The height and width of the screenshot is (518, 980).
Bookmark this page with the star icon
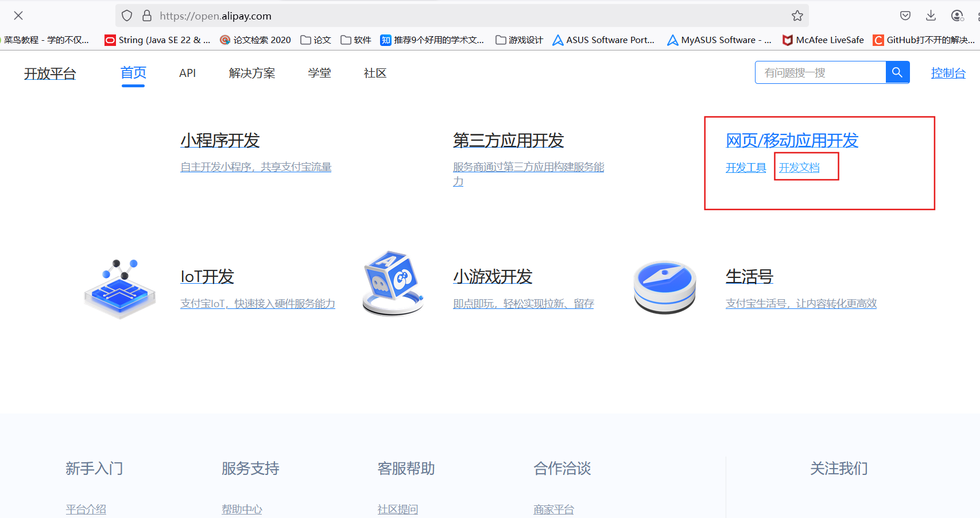(797, 16)
